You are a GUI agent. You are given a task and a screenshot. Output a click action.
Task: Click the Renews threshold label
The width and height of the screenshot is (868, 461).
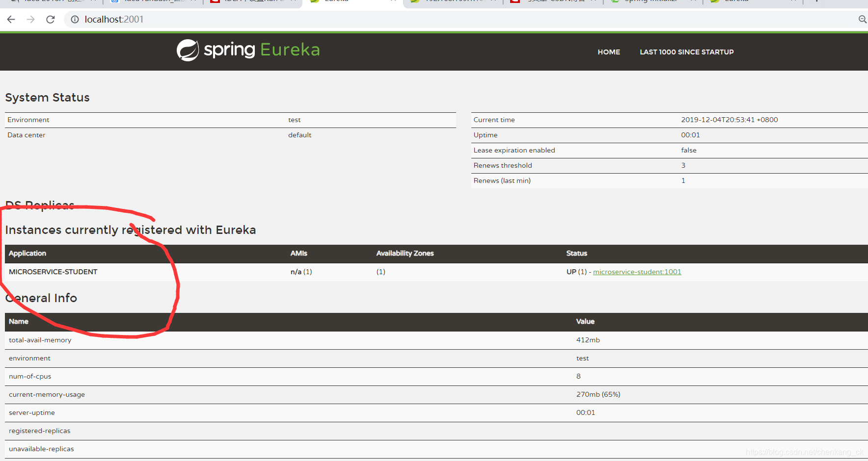pos(503,165)
